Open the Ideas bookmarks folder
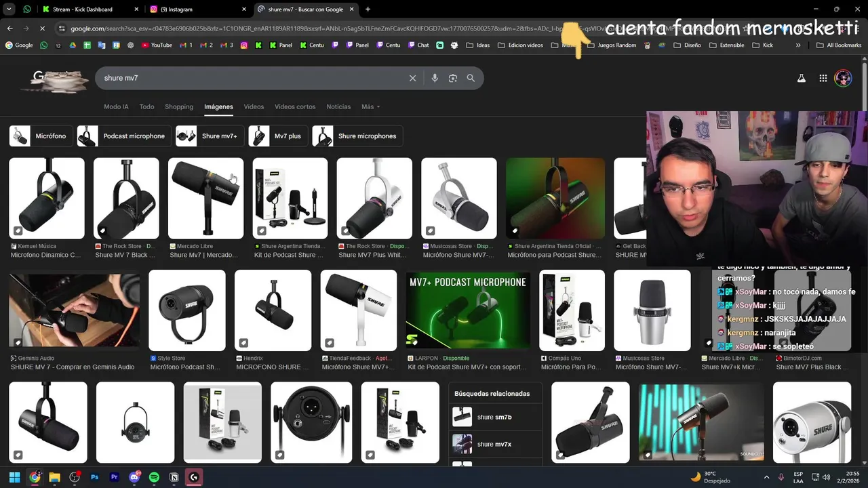Screen dimensions: 868x488 point(477,45)
